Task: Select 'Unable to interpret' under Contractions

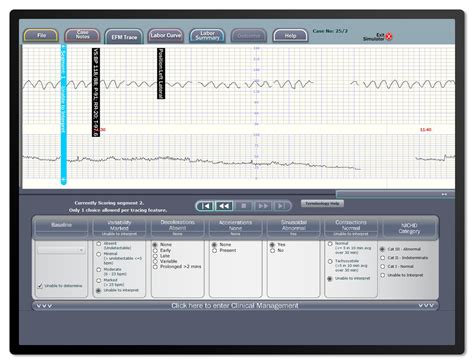Action: (x=330, y=279)
